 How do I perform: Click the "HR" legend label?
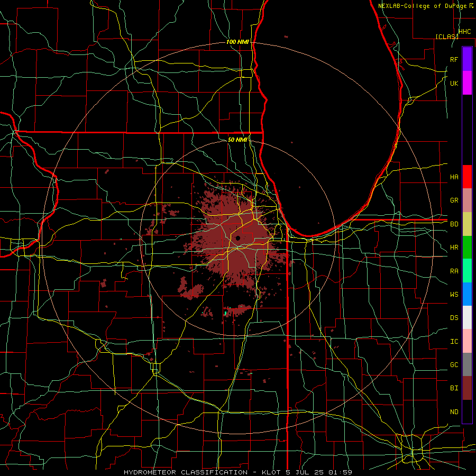pyautogui.click(x=454, y=248)
